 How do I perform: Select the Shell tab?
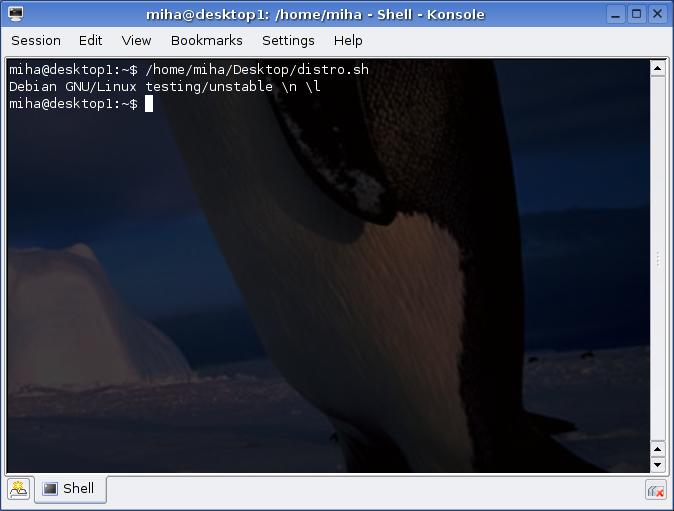[70, 488]
